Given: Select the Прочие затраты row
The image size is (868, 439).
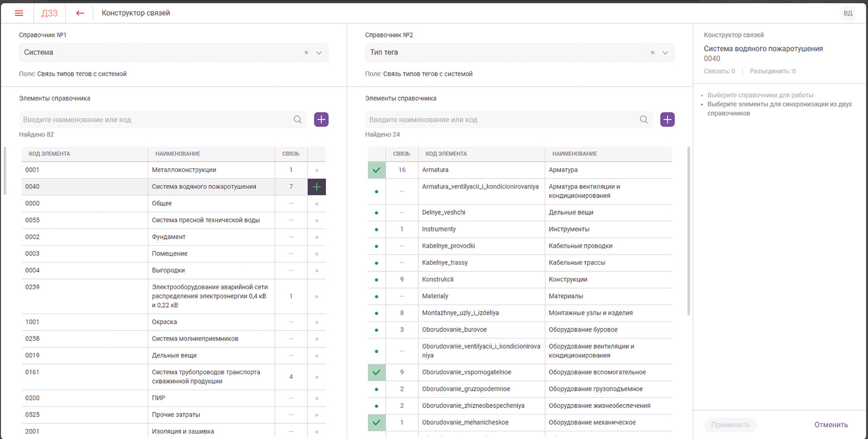Looking at the screenshot, I should [174, 415].
